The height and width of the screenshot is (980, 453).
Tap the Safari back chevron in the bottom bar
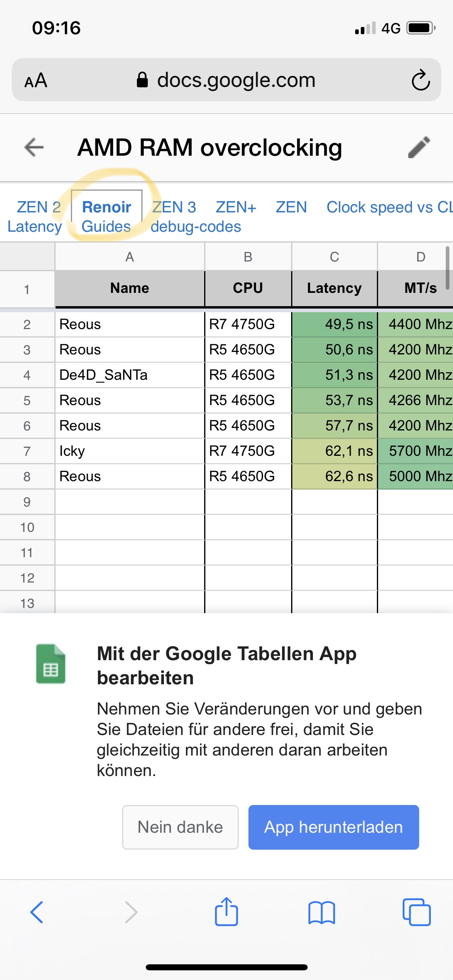(x=37, y=912)
